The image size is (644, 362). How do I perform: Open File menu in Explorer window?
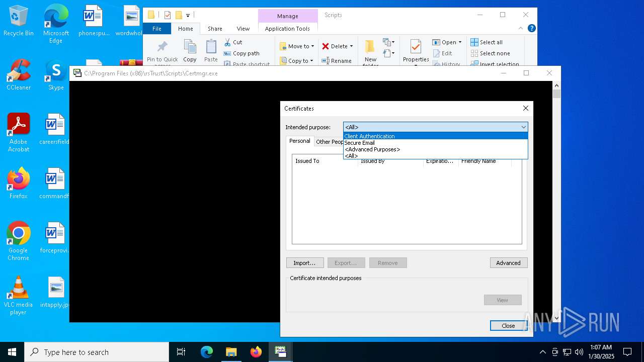click(157, 29)
